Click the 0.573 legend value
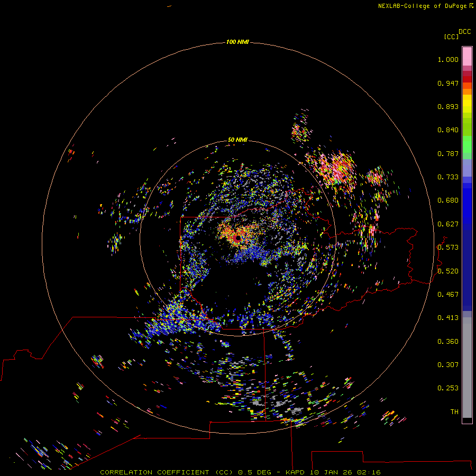476x476 pixels. (x=448, y=248)
